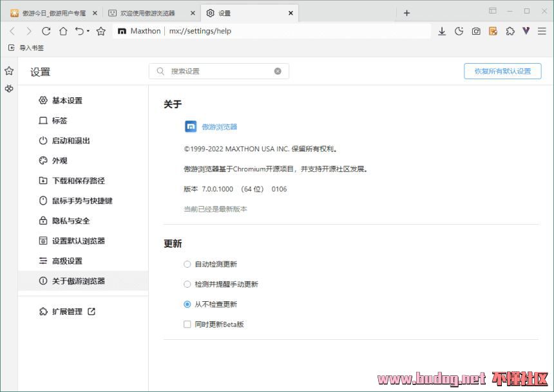Open 鼠标手势与快捷键 settings section
This screenshot has height=392, width=554.
coord(83,201)
